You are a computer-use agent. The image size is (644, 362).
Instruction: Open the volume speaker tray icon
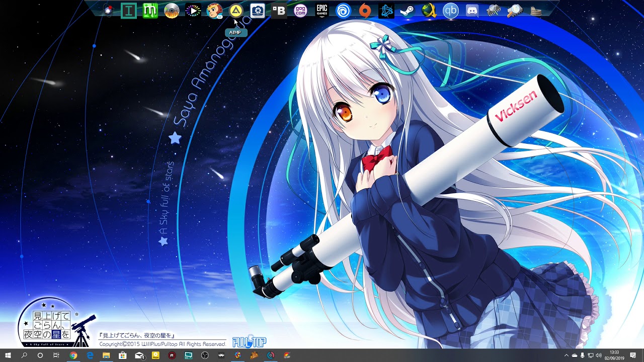tap(599, 355)
